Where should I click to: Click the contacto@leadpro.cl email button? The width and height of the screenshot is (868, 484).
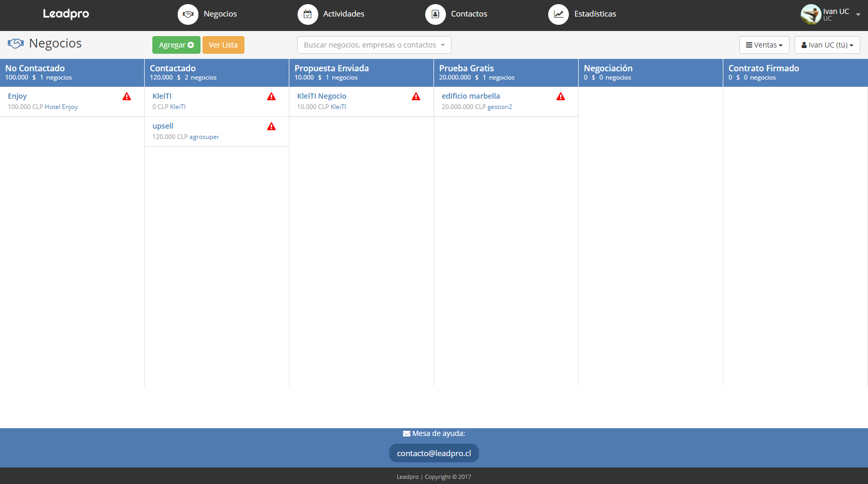point(434,453)
